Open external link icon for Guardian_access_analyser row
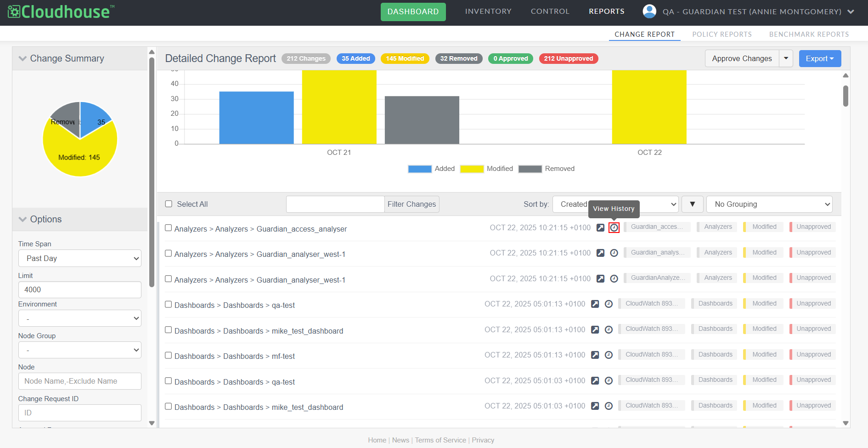 tap(600, 227)
